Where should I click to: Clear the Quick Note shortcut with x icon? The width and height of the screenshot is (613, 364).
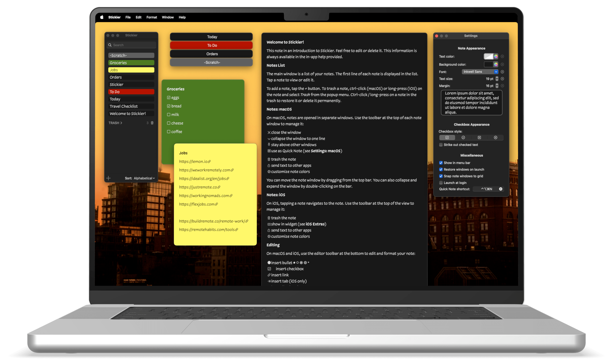[501, 189]
